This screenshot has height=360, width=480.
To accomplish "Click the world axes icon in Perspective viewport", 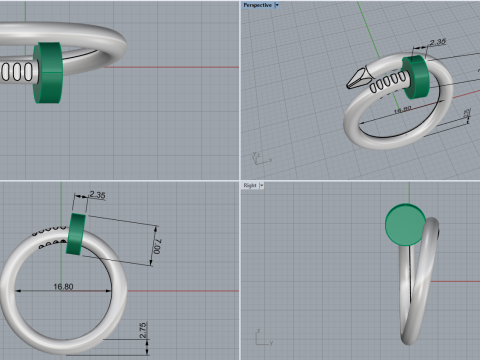I will click(x=262, y=158).
